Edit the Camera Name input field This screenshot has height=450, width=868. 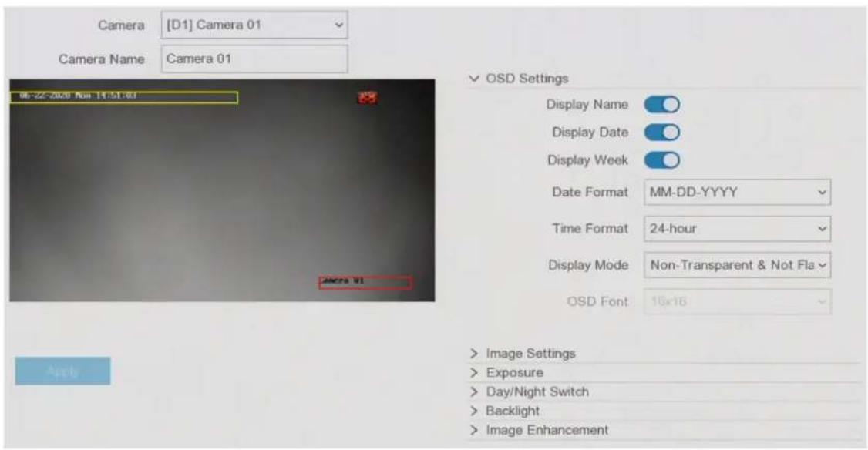click(x=254, y=59)
